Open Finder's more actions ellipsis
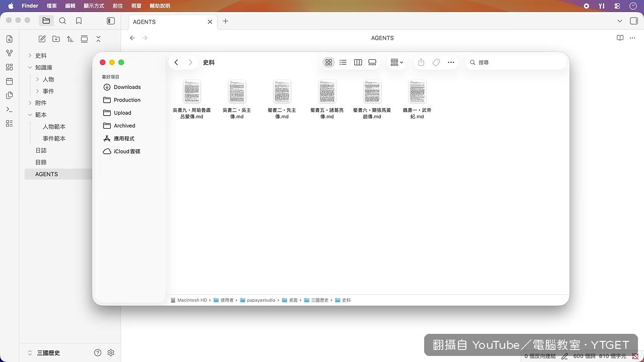The height and width of the screenshot is (362, 644). 451,62
